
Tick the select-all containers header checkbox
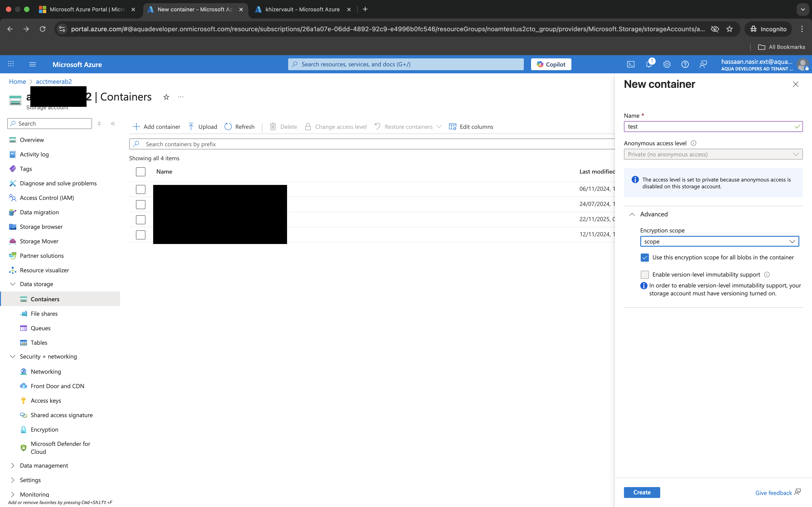141,172
